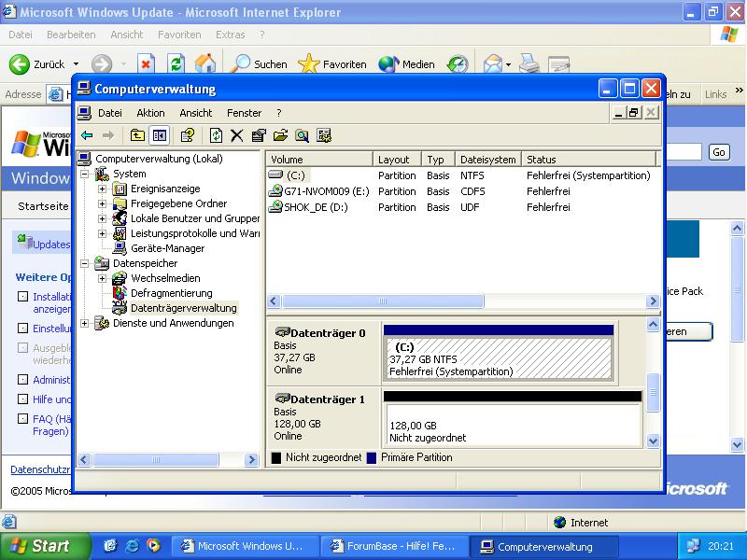747x560 pixels.
Task: Click the Start button
Action: coord(46,546)
